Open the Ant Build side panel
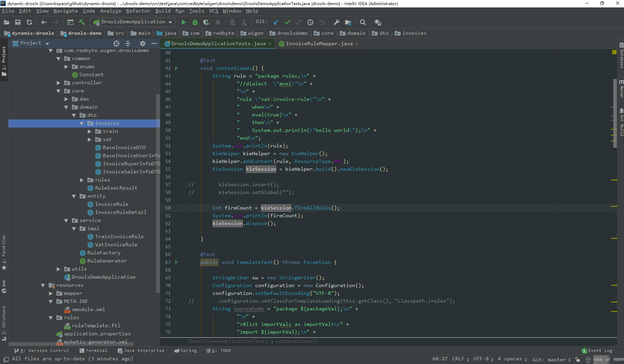 [621, 122]
